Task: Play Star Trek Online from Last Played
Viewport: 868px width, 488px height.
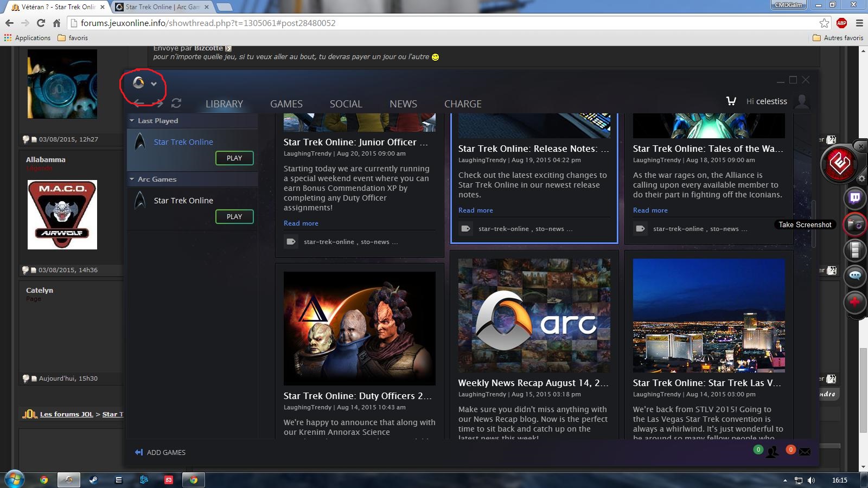Action: (234, 158)
